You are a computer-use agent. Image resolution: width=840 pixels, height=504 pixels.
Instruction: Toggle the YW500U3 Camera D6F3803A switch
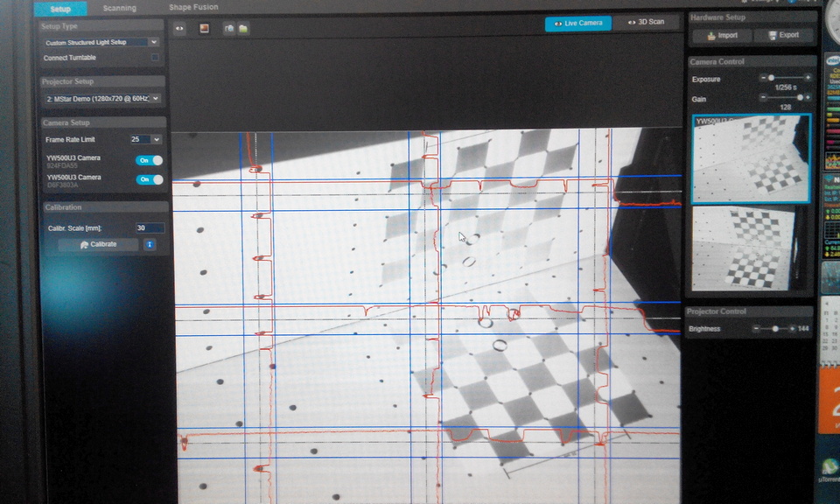(x=149, y=179)
